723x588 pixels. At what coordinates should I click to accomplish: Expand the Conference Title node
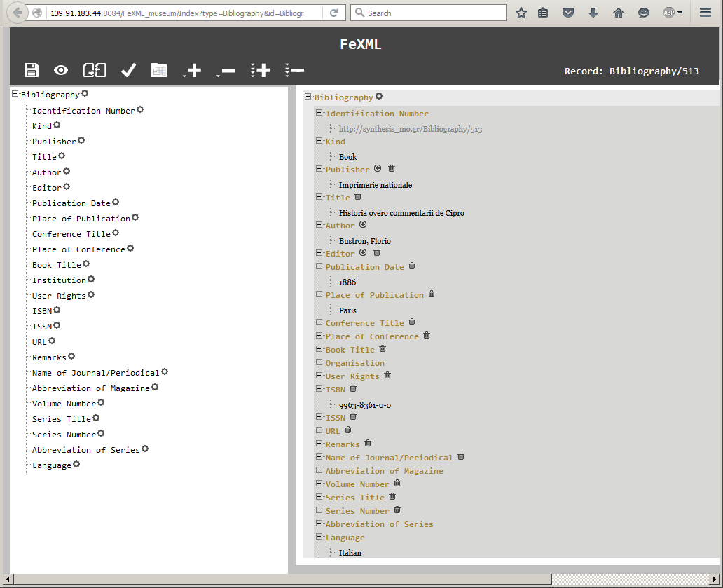click(319, 322)
